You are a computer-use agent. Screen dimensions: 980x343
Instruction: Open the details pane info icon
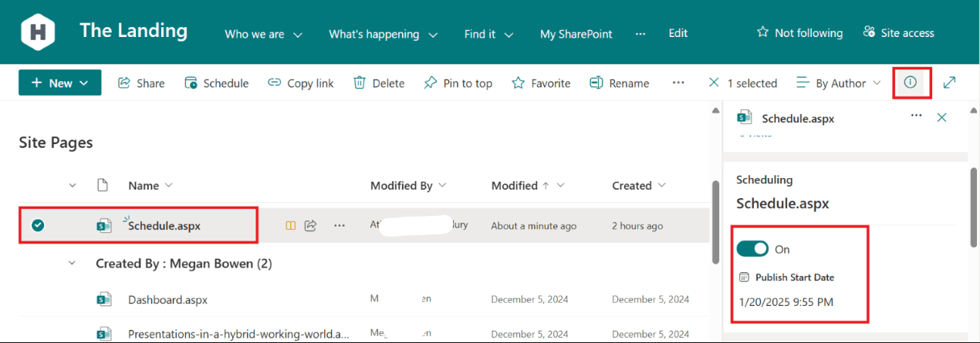pyautogui.click(x=911, y=82)
